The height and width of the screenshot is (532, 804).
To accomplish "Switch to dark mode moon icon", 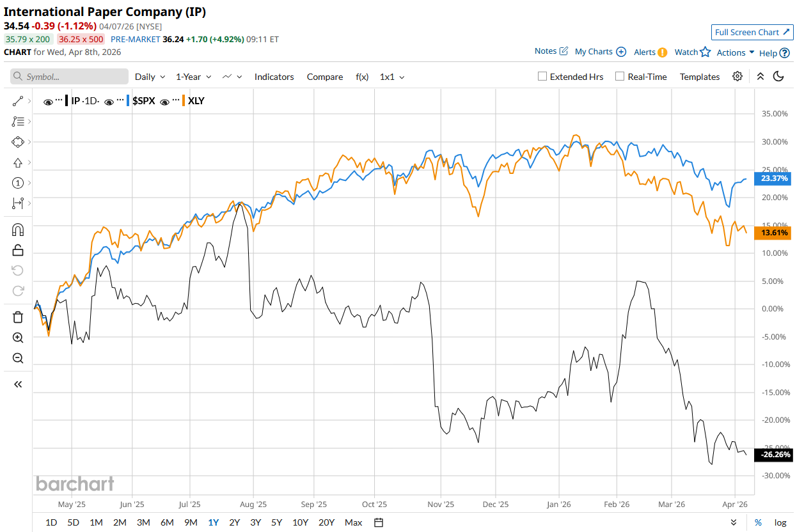I will tap(778, 76).
